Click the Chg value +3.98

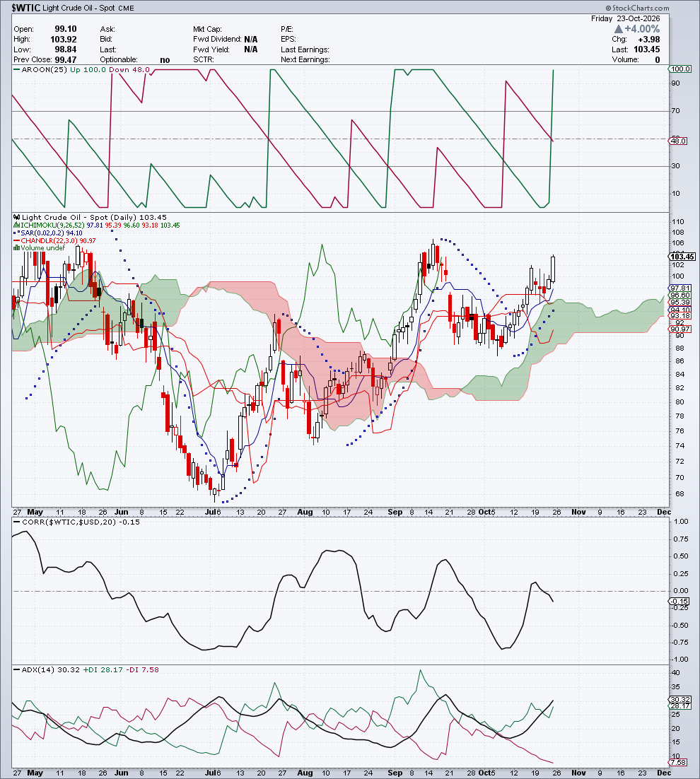tap(649, 40)
